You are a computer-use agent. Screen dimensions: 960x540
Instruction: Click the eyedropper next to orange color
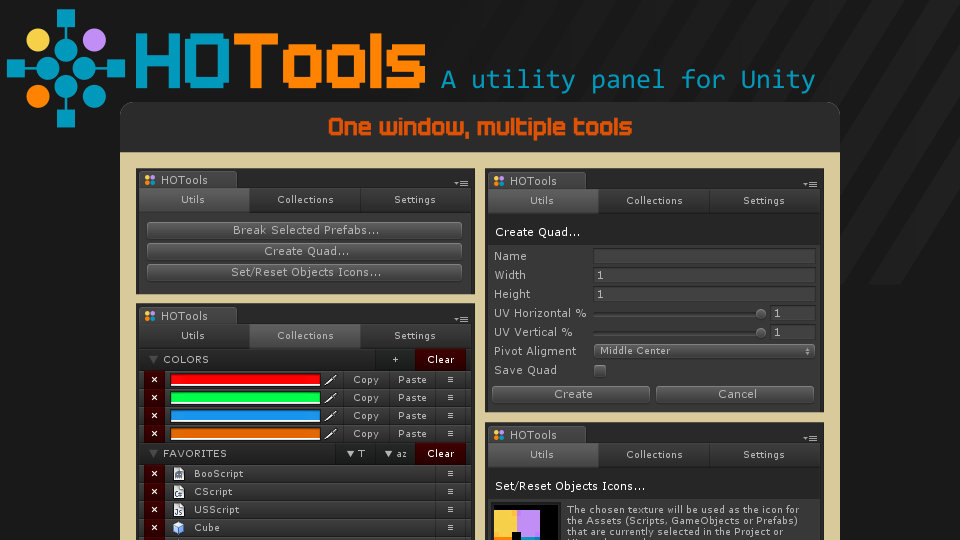coord(331,434)
